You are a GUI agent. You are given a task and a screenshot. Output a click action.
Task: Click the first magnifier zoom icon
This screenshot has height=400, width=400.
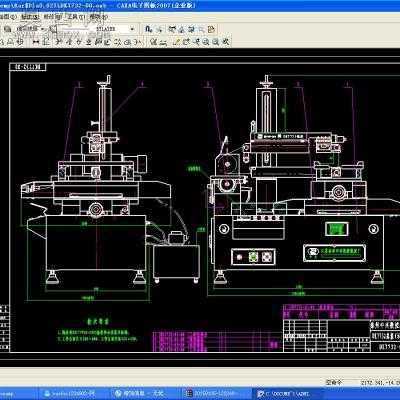(206, 42)
